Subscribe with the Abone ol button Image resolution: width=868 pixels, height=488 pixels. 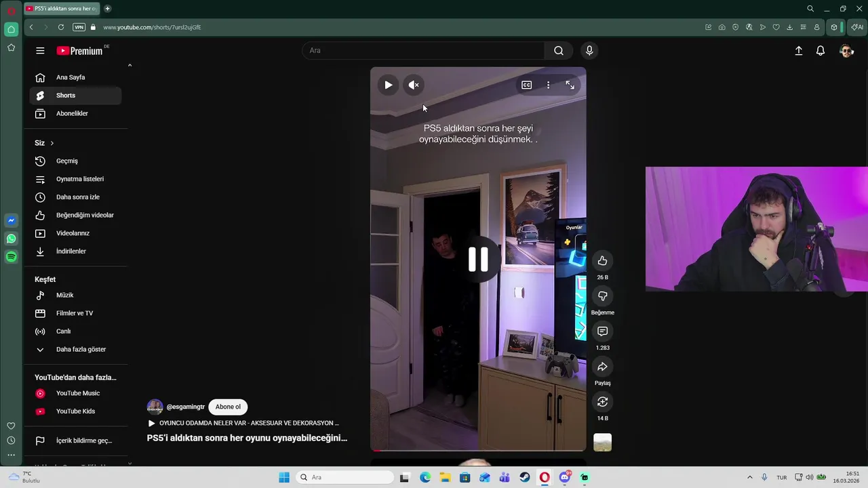tap(228, 407)
